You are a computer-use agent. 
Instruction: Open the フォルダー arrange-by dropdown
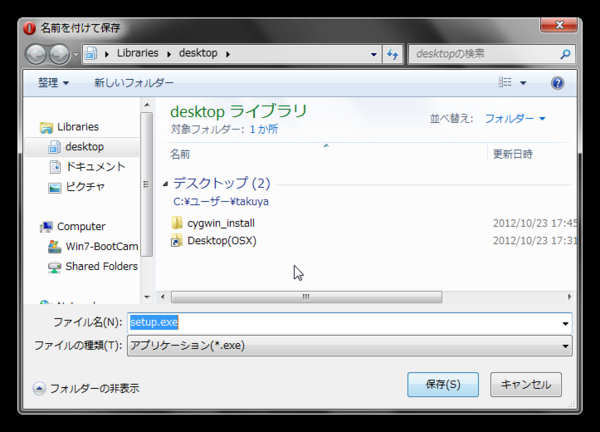tap(515, 119)
